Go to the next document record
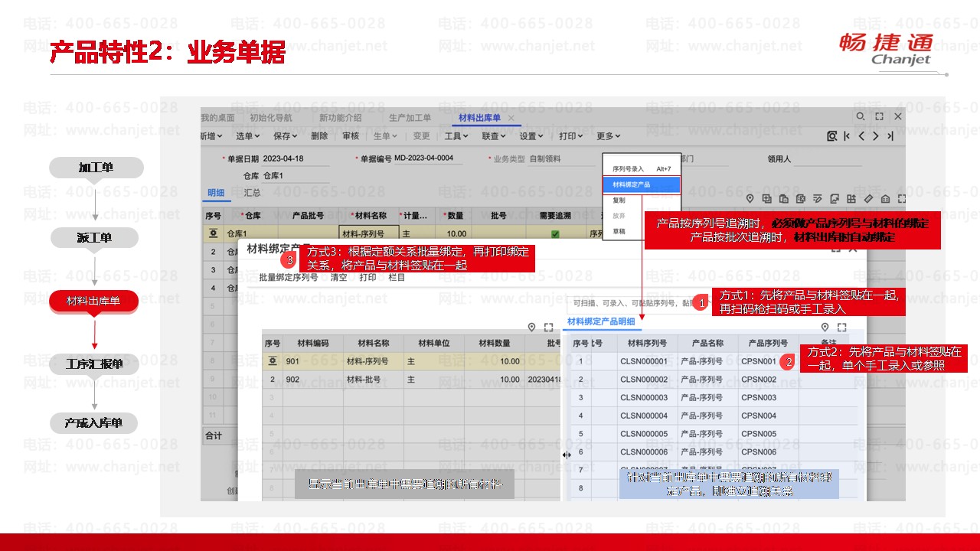Image resolution: width=980 pixels, height=551 pixels. 876,136
